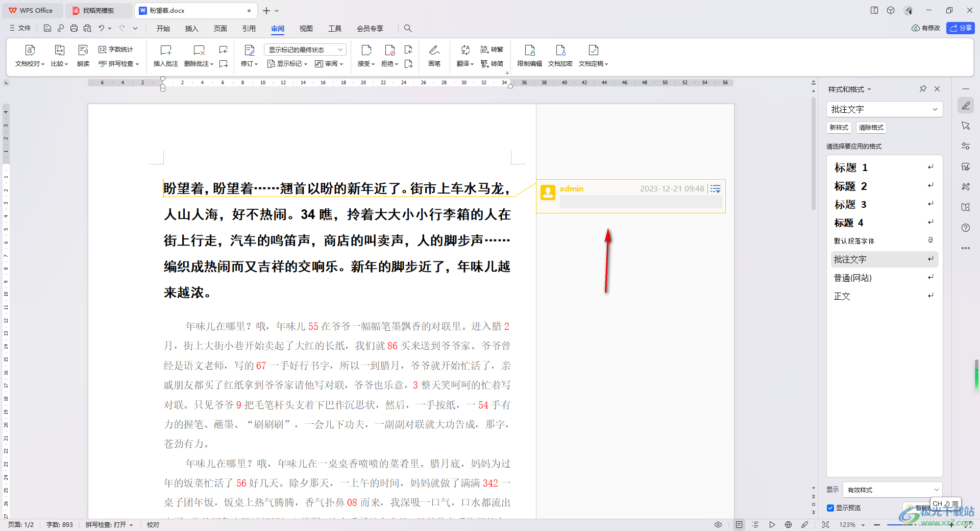980x531 pixels.
Task: Apply the 标题 1 style
Action: (885, 167)
